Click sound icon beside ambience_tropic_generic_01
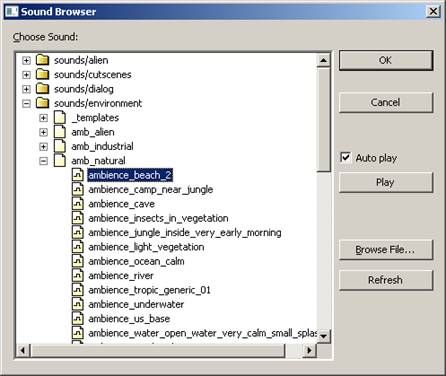Image resolution: width=446 pixels, height=376 pixels. tap(78, 290)
